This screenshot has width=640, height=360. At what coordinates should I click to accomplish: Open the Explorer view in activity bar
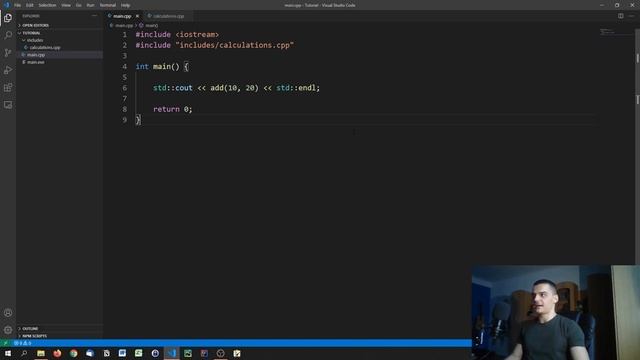tap(8, 18)
